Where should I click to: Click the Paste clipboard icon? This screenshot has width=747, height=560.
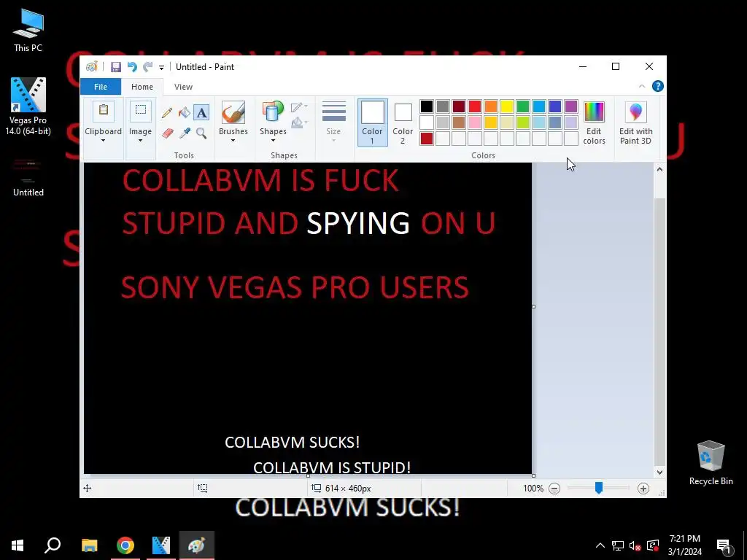(x=104, y=111)
